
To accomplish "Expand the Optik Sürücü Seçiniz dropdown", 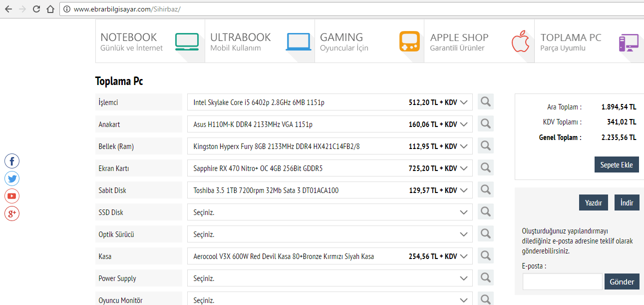I will pos(330,234).
